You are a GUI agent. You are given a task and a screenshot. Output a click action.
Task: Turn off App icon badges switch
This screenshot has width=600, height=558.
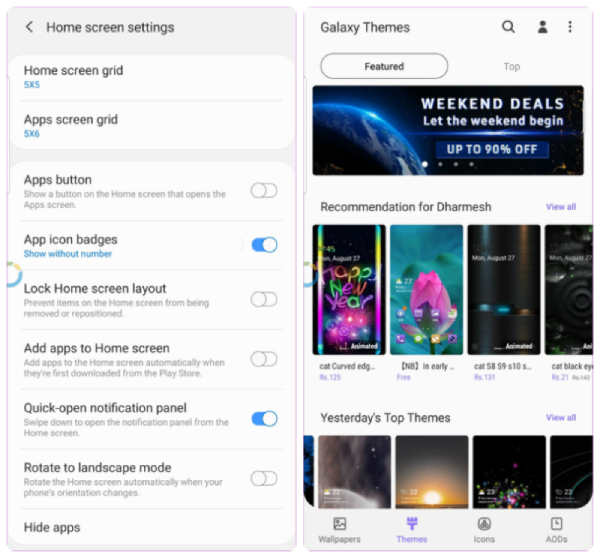264,245
